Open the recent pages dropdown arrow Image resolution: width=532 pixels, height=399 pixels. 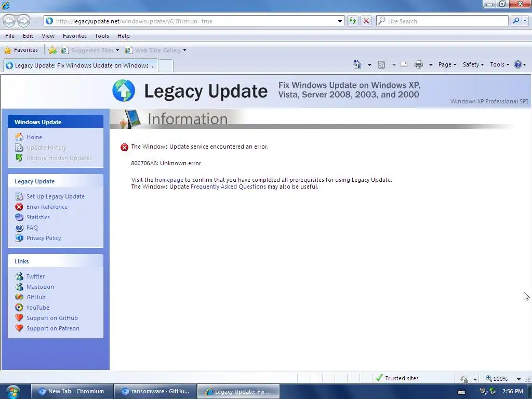coord(35,21)
